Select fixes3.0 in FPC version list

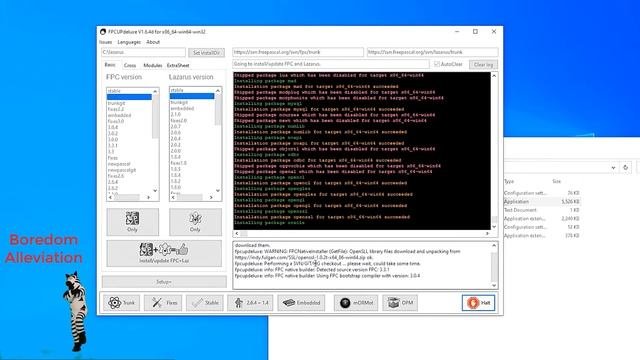tap(116, 121)
